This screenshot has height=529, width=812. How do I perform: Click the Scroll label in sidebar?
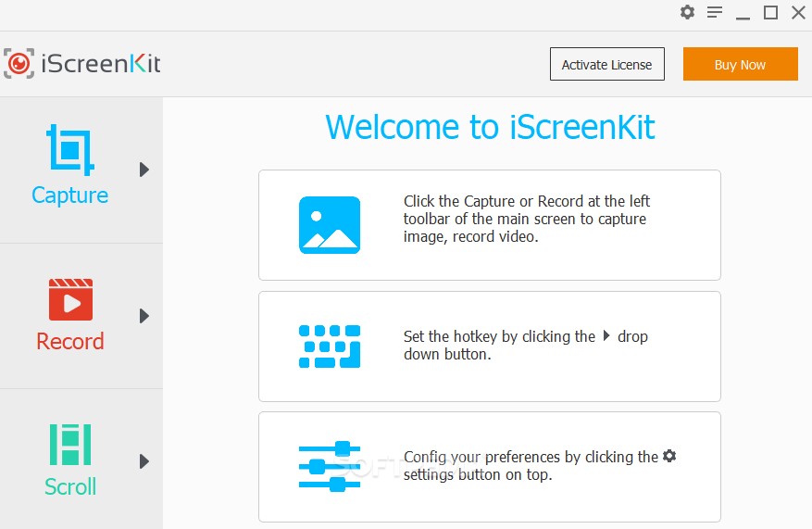(x=70, y=487)
